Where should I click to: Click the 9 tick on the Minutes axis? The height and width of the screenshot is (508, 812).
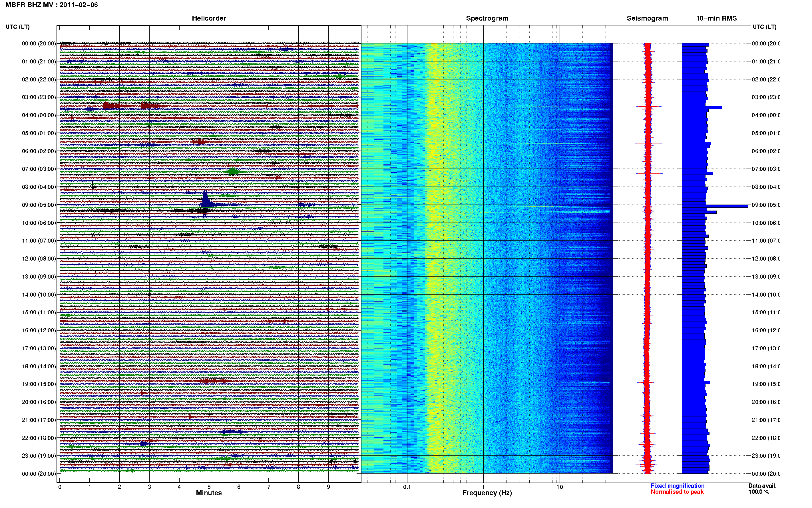point(328,487)
